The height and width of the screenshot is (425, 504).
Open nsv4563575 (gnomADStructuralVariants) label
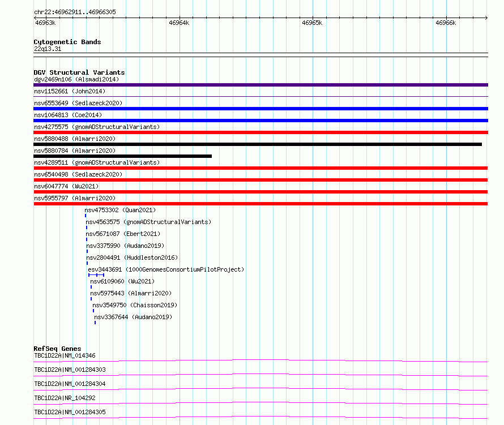click(x=148, y=222)
